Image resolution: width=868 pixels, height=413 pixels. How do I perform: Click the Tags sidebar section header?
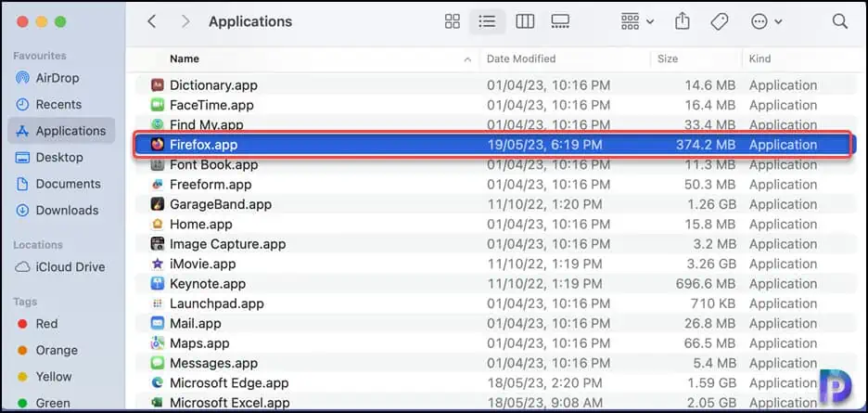[25, 303]
